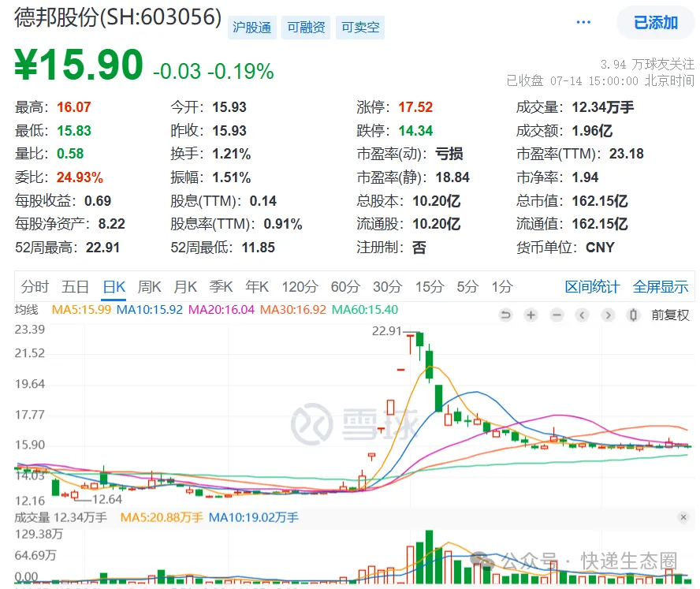Click the 跌停 value 14.34
Viewport: 700px width, 589px height.
coord(415,131)
